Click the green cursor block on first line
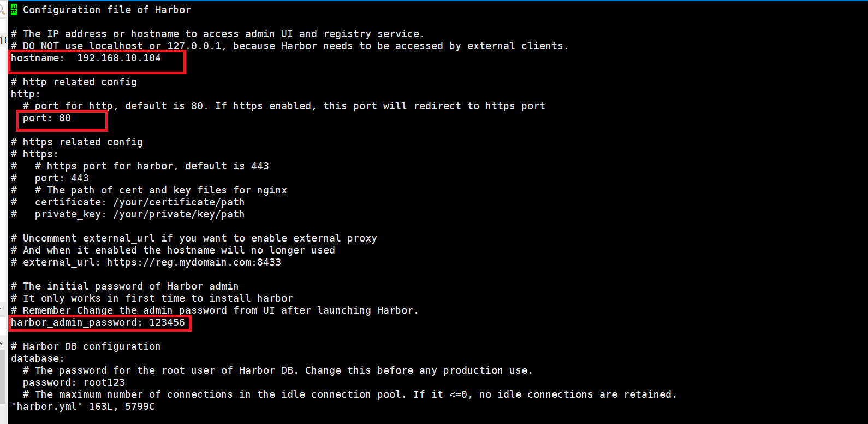Viewport: 868px width, 424px height. coord(14,9)
